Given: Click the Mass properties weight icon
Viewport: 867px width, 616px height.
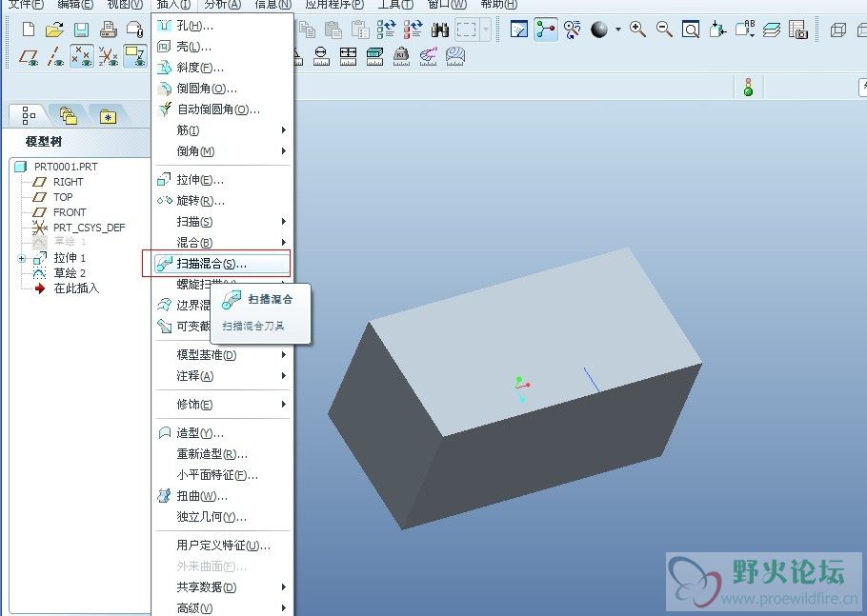Looking at the screenshot, I should click(401, 56).
